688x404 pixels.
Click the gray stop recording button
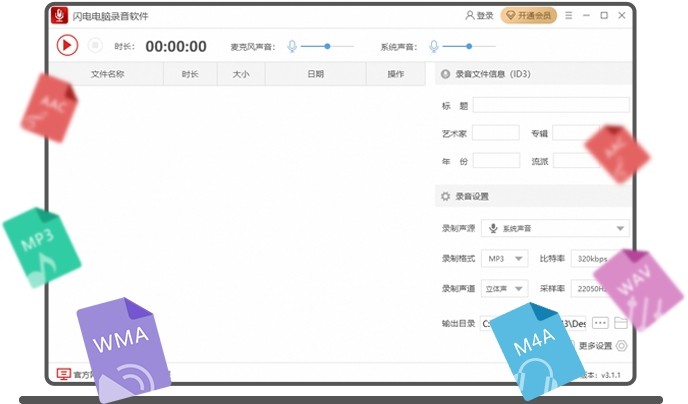[x=95, y=45]
